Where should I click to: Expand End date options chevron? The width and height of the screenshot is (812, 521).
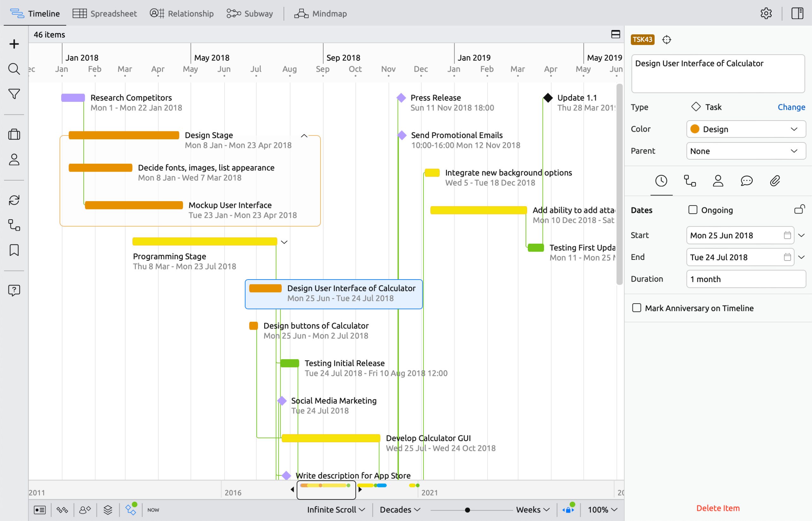[801, 257]
